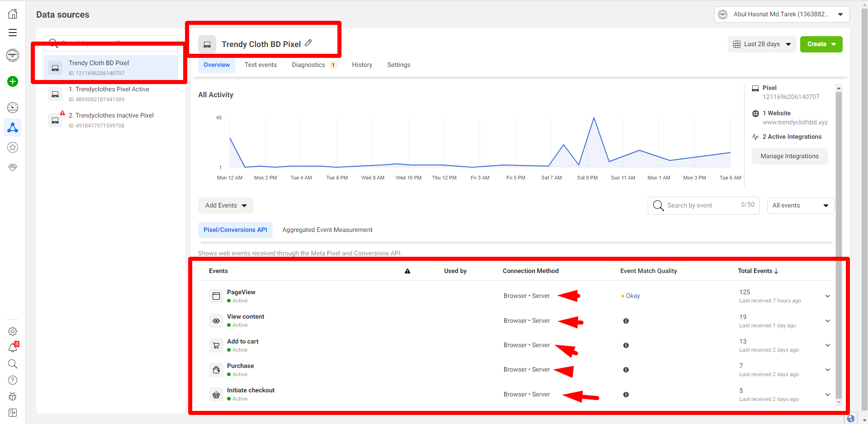868x424 pixels.
Task: Edit pixel name with the pencil icon
Action: coord(308,43)
